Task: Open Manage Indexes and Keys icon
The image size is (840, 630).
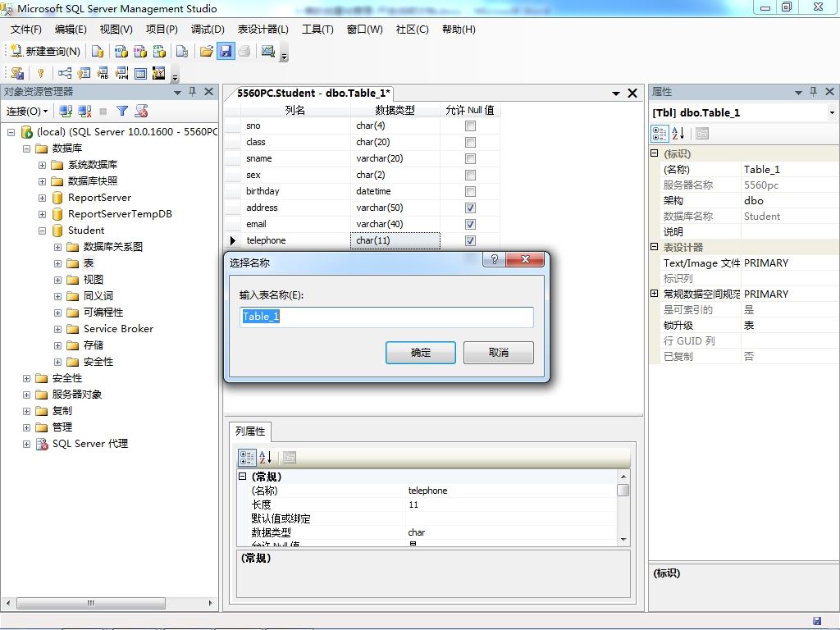Action: tap(84, 73)
